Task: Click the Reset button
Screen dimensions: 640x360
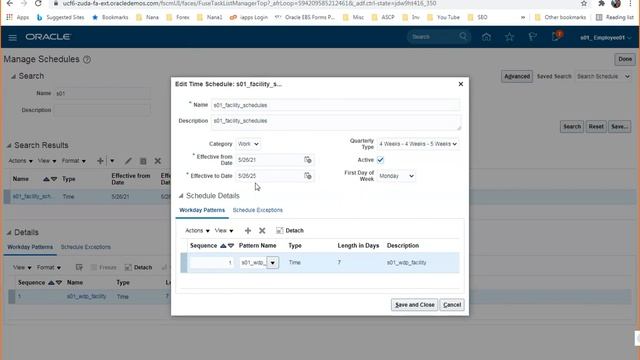Action: click(x=596, y=127)
